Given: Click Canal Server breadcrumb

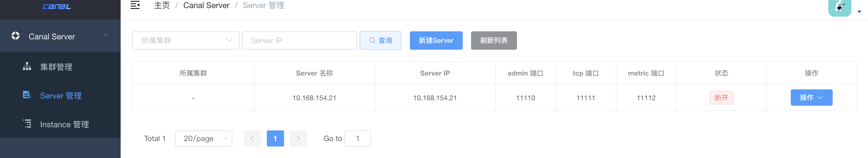Looking at the screenshot, I should [x=206, y=5].
